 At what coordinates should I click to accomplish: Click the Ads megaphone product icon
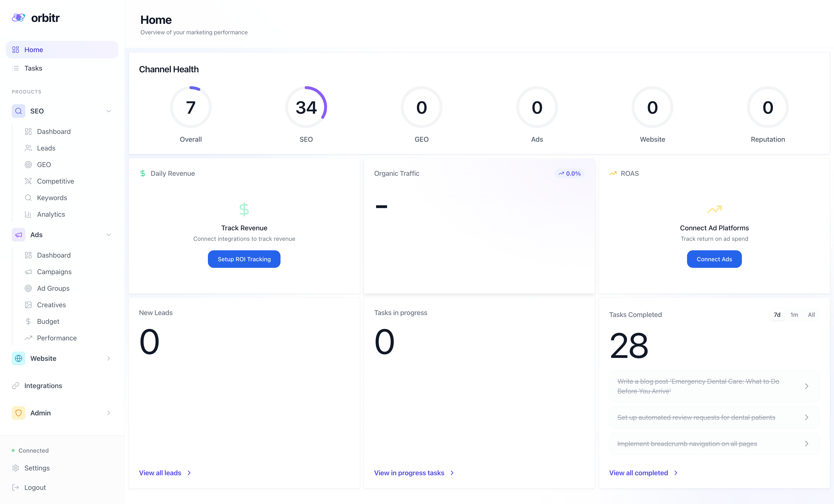pos(18,235)
